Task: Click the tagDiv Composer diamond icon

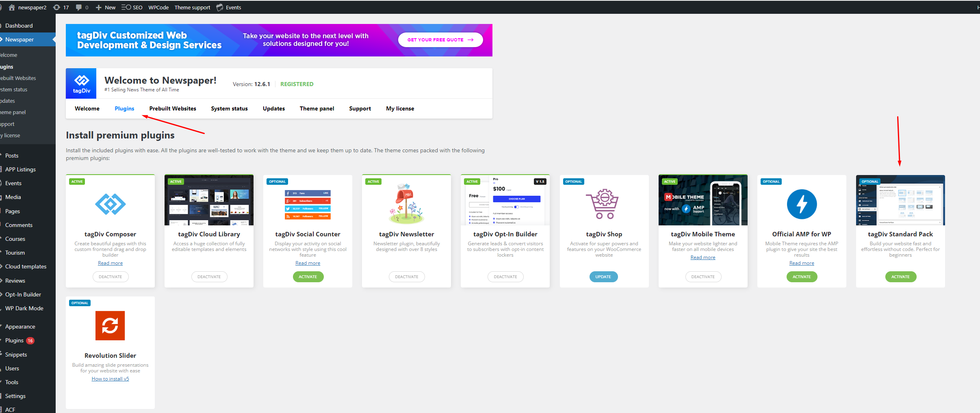Action: pos(110,204)
